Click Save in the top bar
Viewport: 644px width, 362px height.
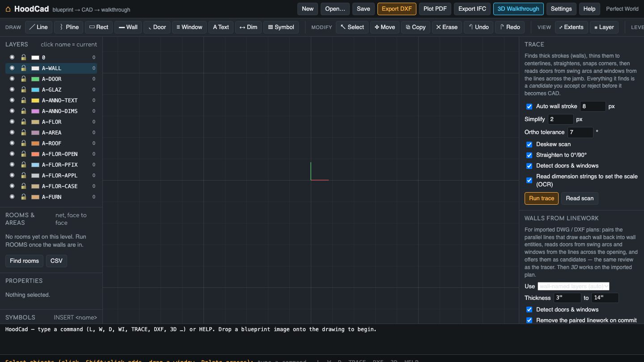364,9
